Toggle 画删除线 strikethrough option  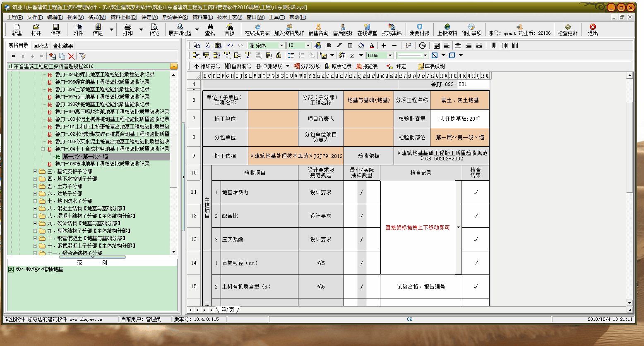coord(269,66)
